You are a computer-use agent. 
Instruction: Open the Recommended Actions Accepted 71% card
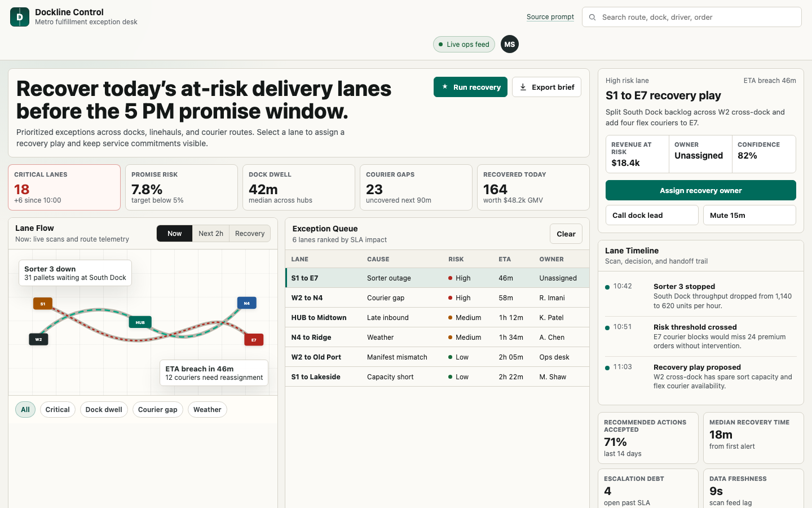tap(648, 438)
